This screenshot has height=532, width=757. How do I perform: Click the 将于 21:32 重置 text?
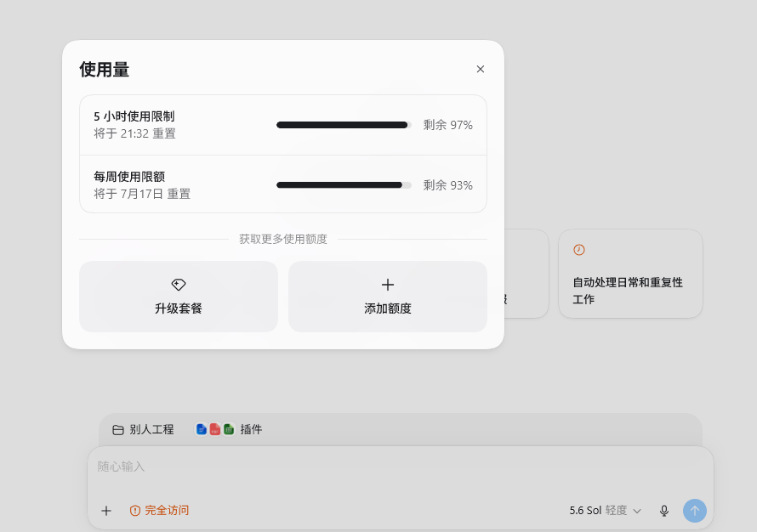134,133
